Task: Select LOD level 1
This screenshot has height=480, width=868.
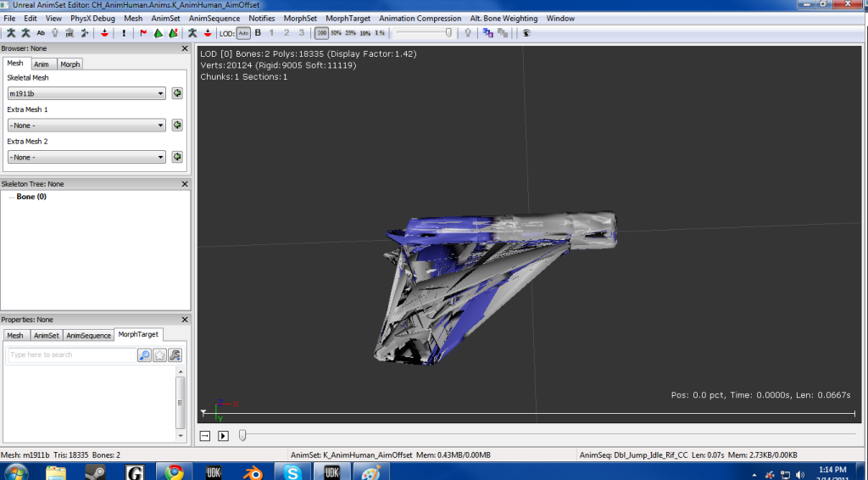Action: tap(272, 33)
